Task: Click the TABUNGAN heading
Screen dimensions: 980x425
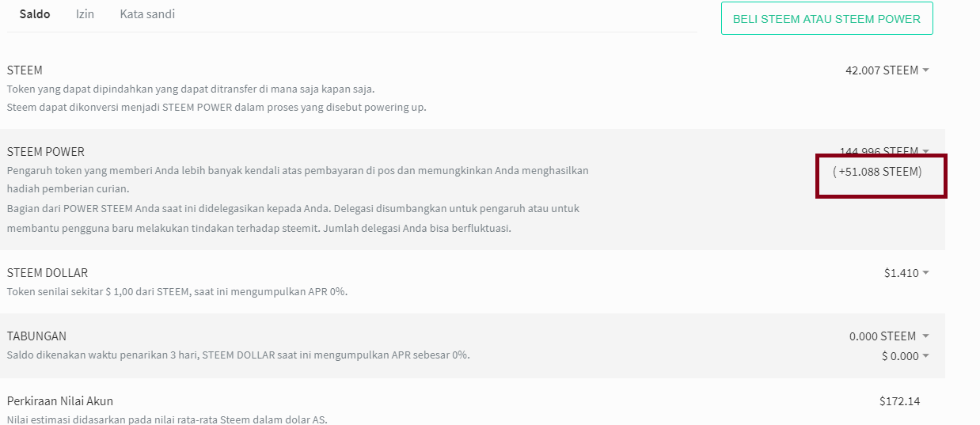Action: (36, 336)
